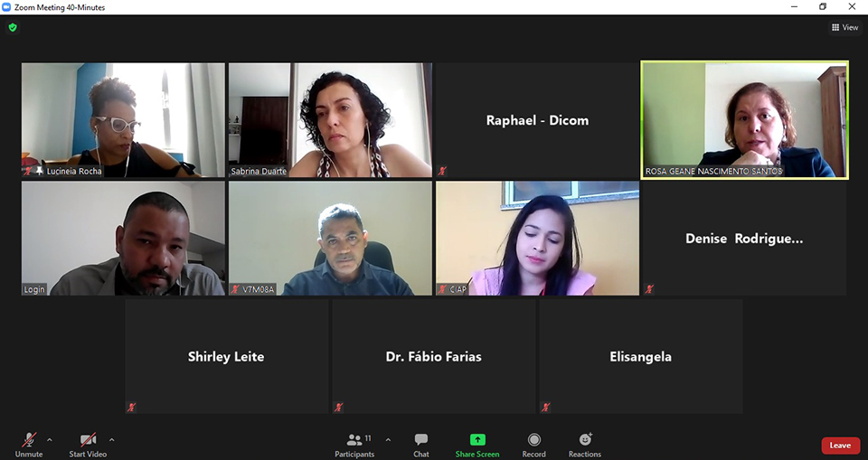The height and width of the screenshot is (460, 868).
Task: Click the green encryption shield icon
Action: pyautogui.click(x=13, y=27)
